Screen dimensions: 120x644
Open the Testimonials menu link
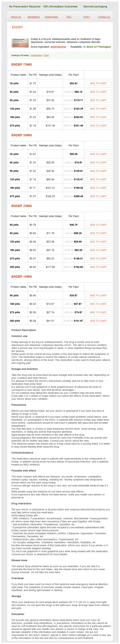pyautogui.click(x=51, y=17)
